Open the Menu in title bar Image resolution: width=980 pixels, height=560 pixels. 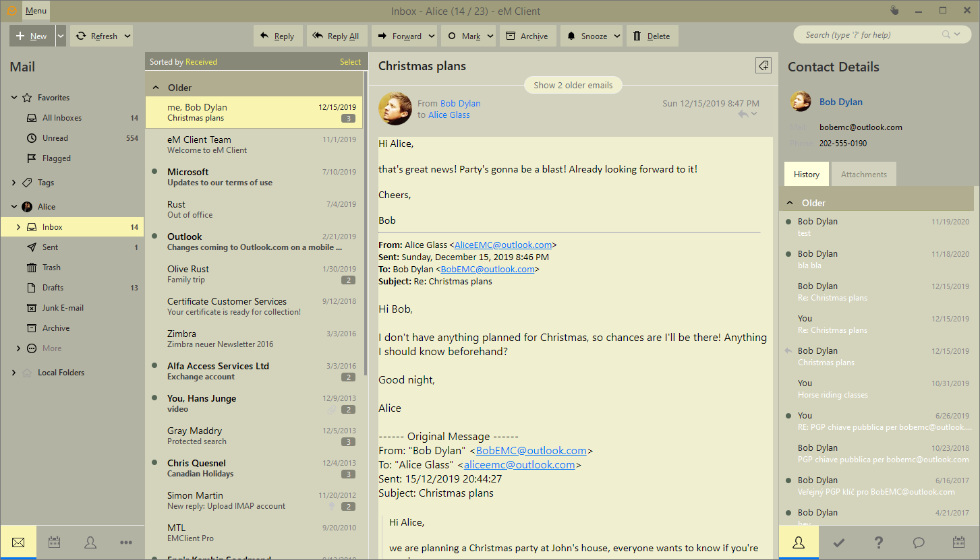click(36, 11)
